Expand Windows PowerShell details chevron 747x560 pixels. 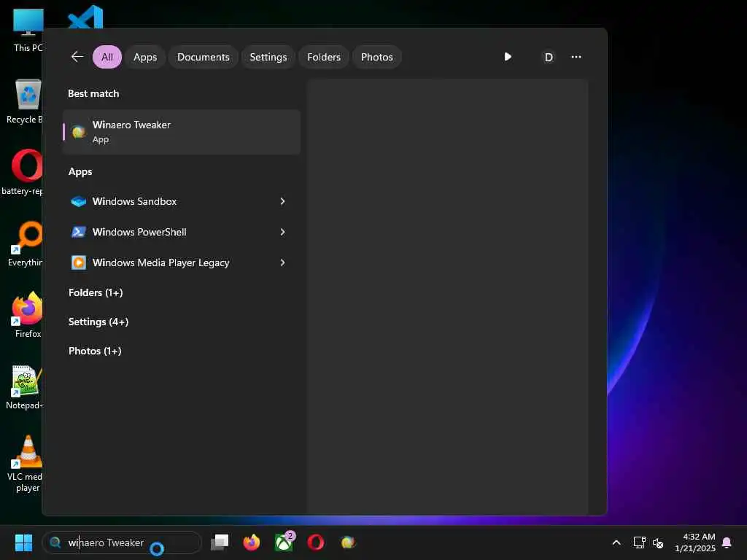(x=282, y=232)
